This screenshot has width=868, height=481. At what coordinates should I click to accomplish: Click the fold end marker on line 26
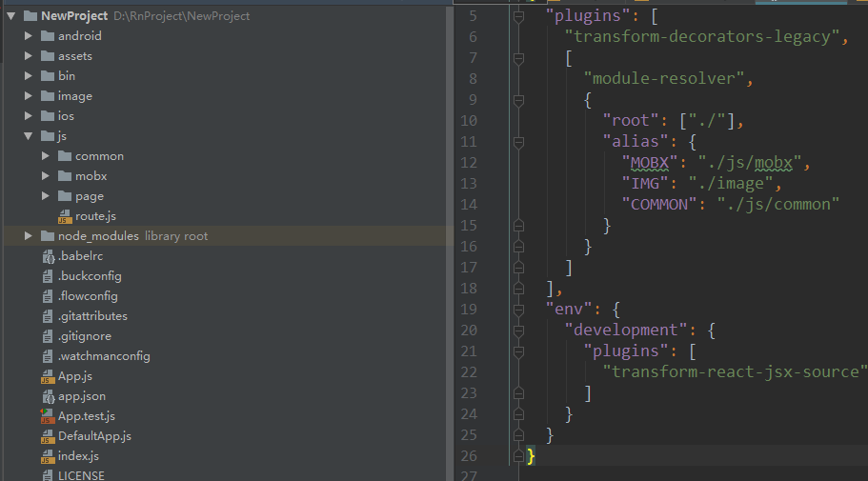518,456
